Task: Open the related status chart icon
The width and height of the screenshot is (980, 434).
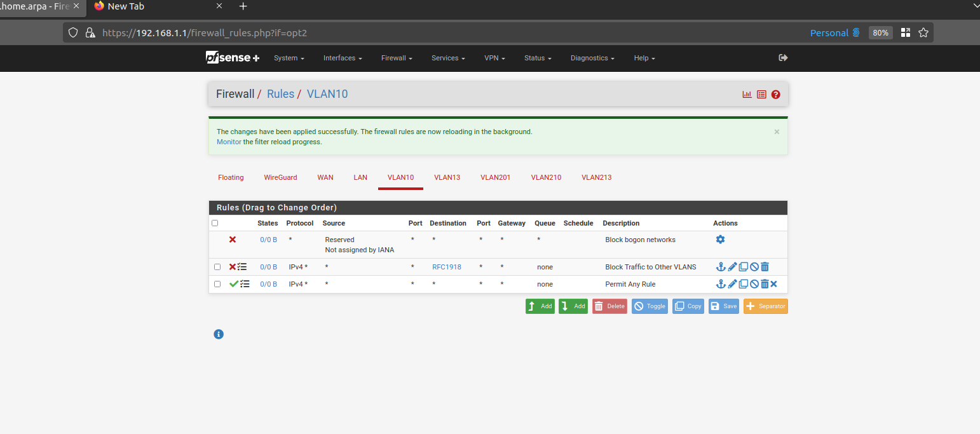Action: pos(747,95)
